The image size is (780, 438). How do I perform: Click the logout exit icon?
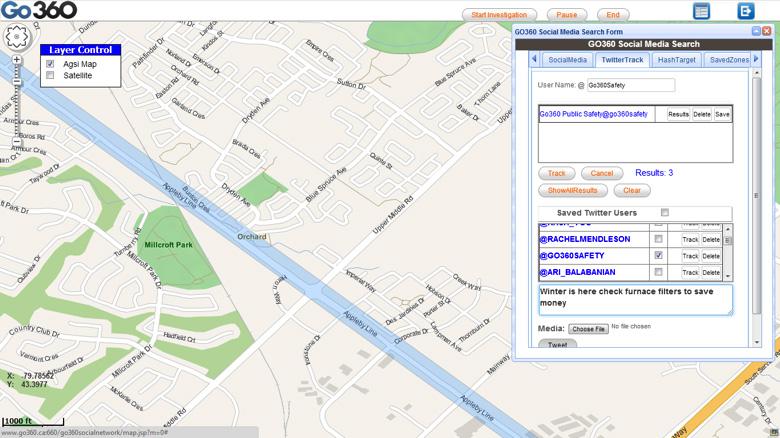(745, 11)
